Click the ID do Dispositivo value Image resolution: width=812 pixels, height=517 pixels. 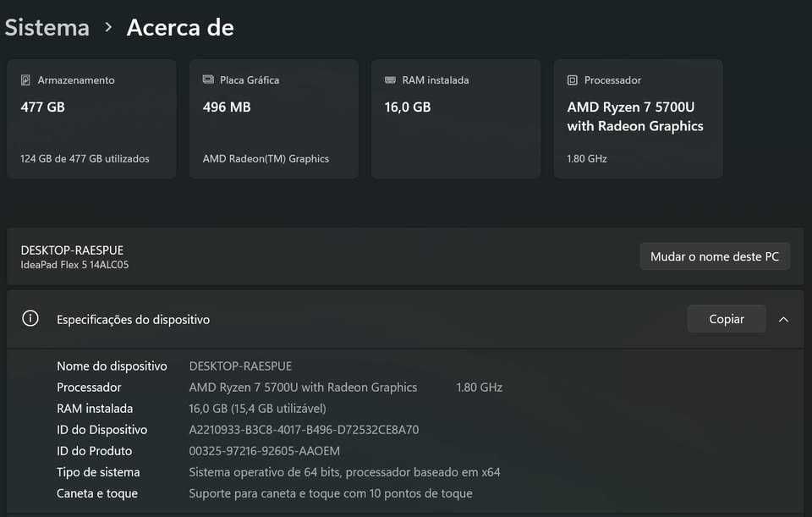click(x=304, y=430)
